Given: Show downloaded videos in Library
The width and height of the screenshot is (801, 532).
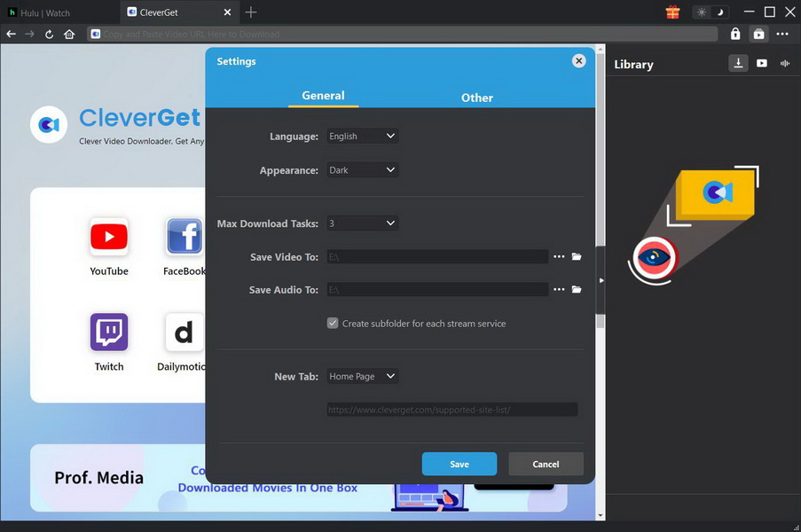Looking at the screenshot, I should coord(761,63).
